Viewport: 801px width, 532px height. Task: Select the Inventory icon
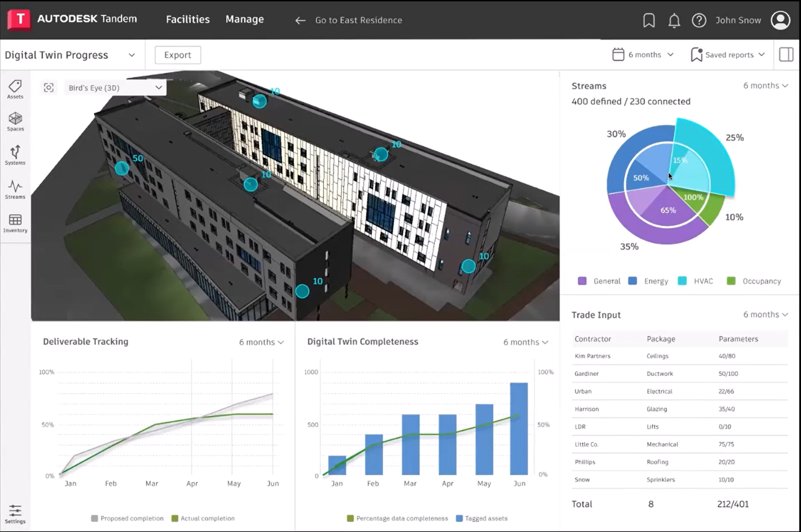(x=15, y=223)
